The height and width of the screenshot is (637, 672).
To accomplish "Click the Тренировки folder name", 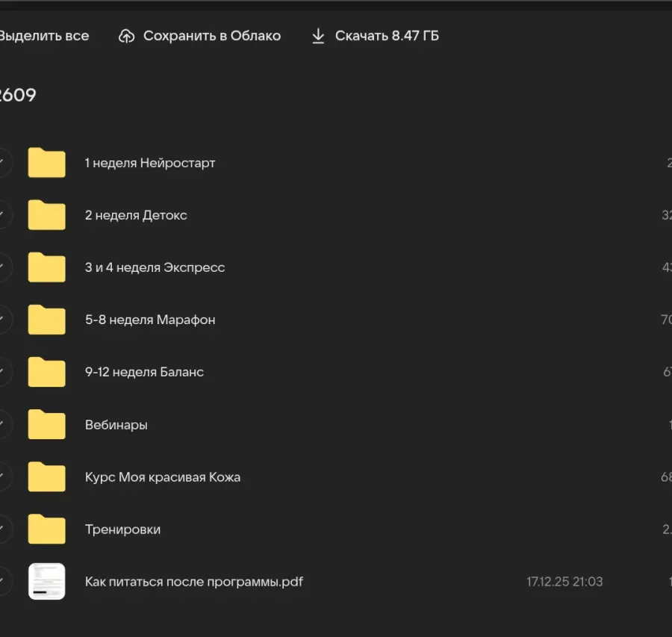I will click(x=122, y=529).
